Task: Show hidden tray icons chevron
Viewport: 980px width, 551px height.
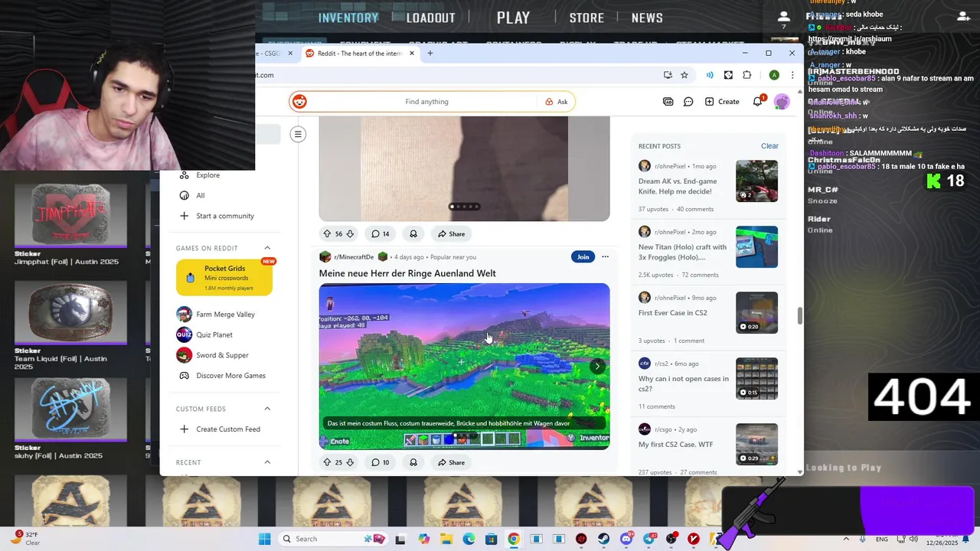Action: tap(848, 539)
